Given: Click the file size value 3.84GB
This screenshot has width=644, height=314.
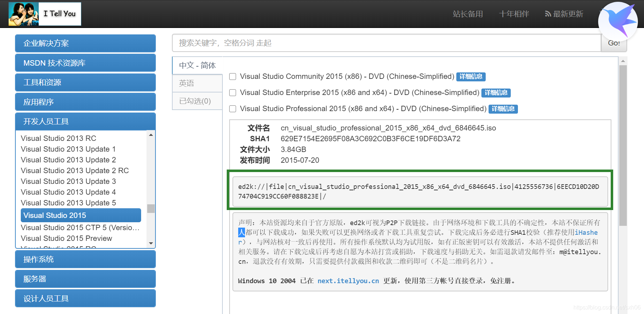Looking at the screenshot, I should [x=293, y=149].
